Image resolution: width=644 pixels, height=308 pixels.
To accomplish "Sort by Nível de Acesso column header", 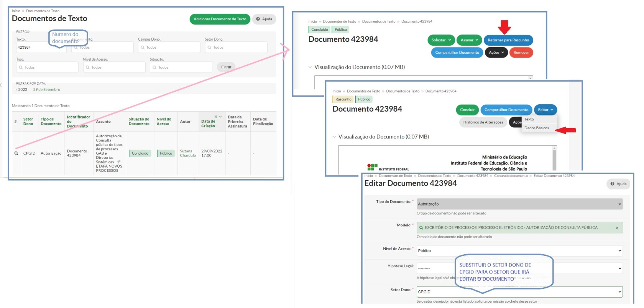I will click(164, 122).
